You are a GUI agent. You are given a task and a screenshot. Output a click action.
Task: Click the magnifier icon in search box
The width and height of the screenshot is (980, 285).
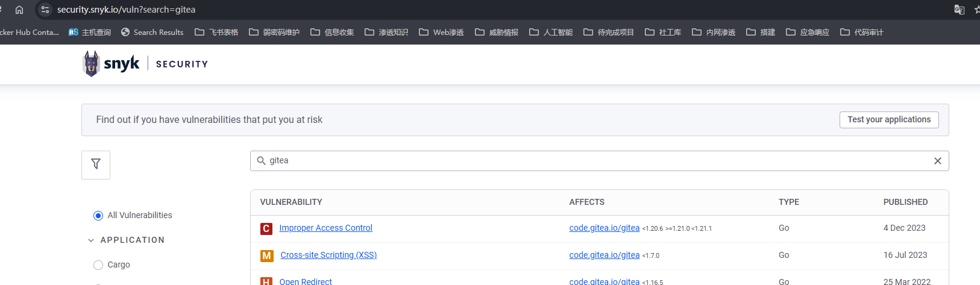261,161
